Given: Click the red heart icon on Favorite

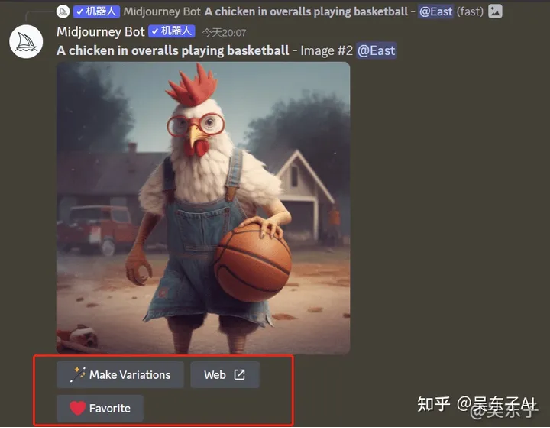Looking at the screenshot, I should pyautogui.click(x=78, y=408).
